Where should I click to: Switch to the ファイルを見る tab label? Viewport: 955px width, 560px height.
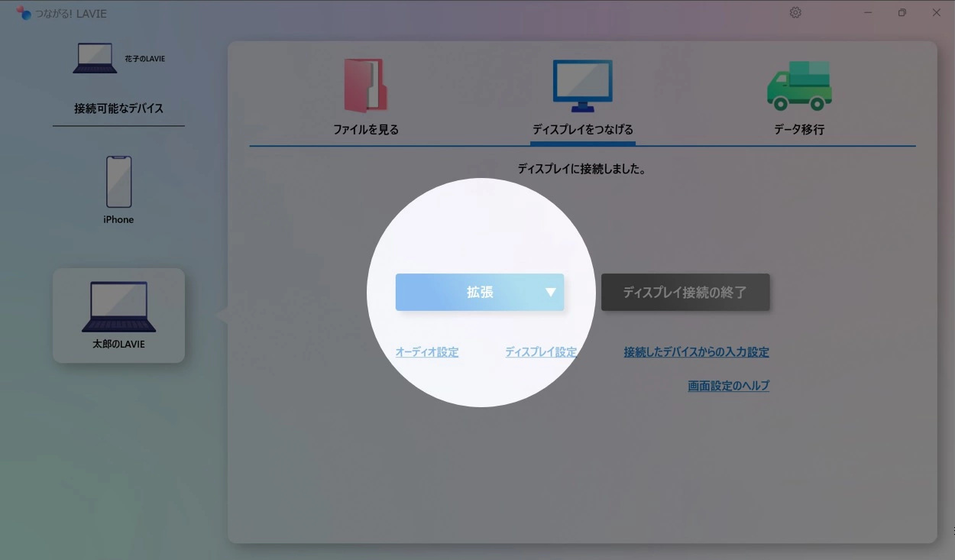pyautogui.click(x=365, y=130)
